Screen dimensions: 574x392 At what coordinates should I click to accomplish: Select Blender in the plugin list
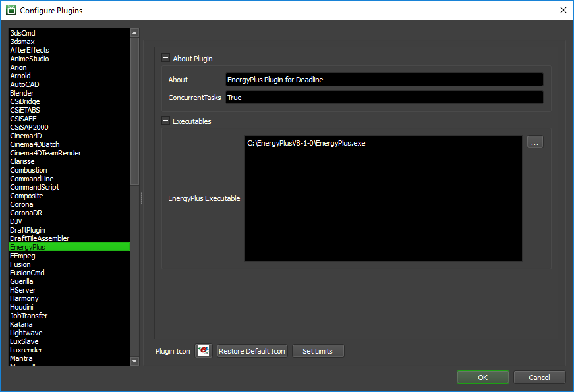22,93
